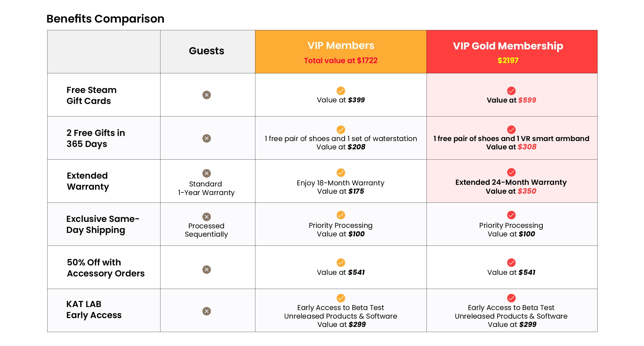Click the X icon above Standard 1-Year Warranty
644x346 pixels.
(x=206, y=173)
